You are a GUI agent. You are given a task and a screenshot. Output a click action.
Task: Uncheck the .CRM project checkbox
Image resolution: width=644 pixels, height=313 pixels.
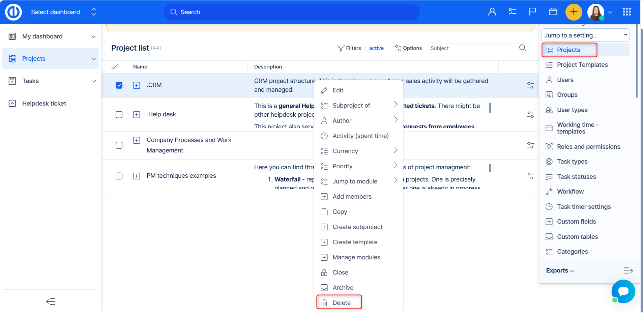pyautogui.click(x=119, y=85)
